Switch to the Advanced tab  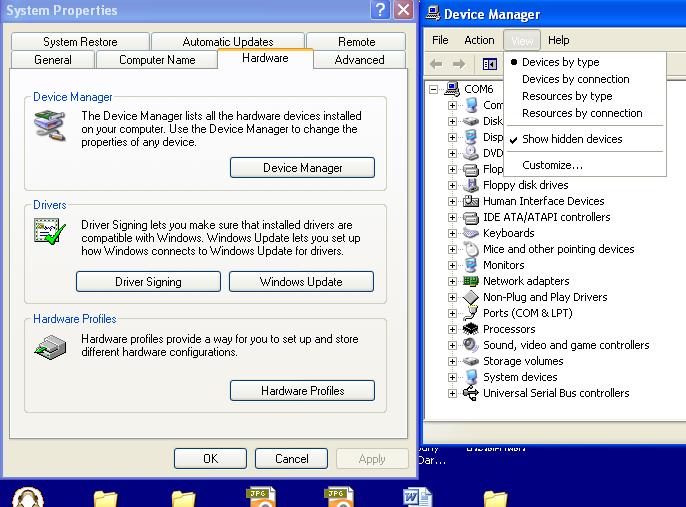(359, 59)
